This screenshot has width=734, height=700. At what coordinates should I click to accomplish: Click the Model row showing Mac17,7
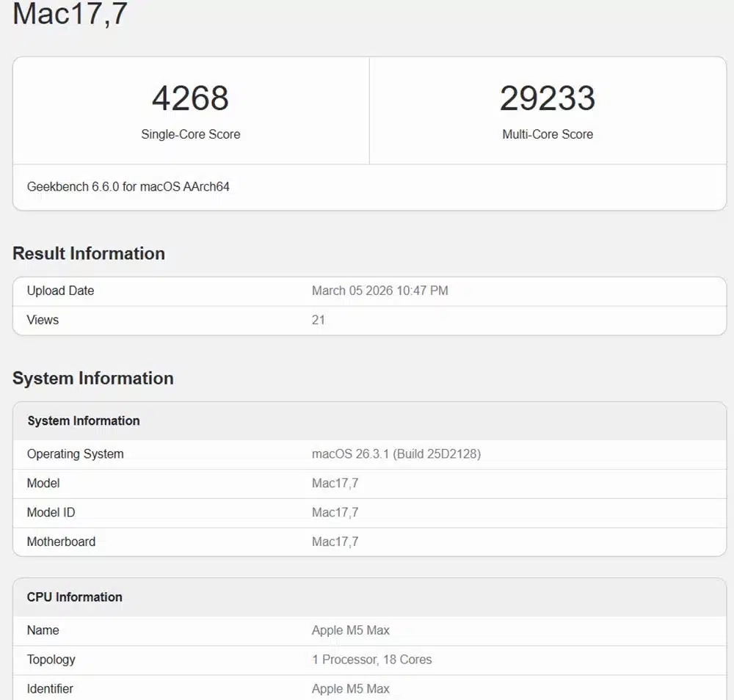pyautogui.click(x=43, y=484)
